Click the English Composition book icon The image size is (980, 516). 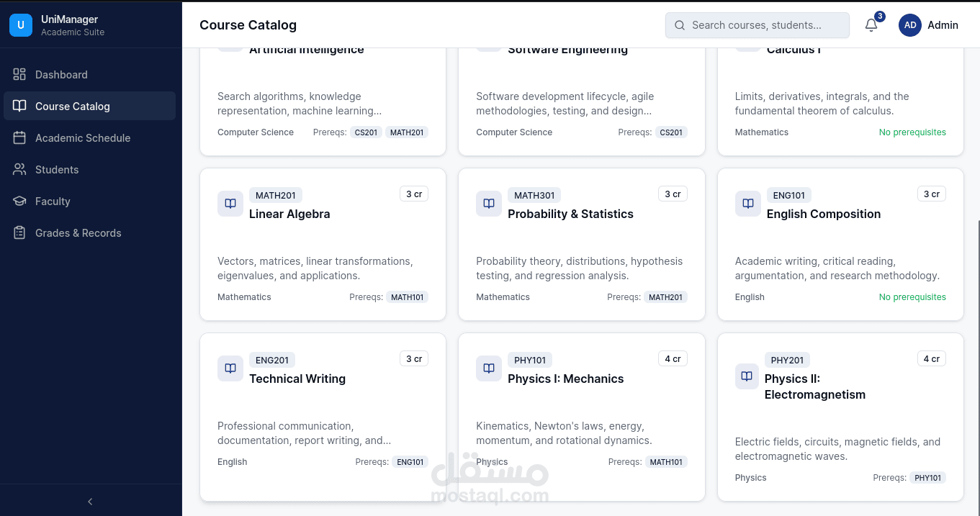[x=748, y=204]
